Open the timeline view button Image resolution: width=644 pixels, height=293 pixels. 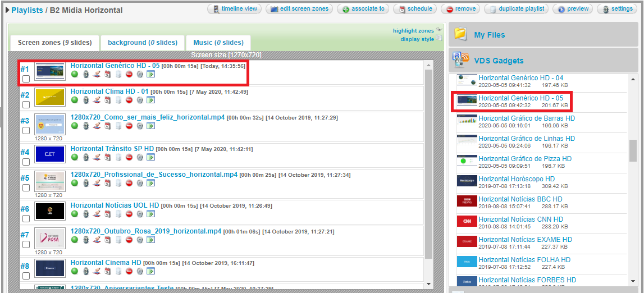coord(235,8)
